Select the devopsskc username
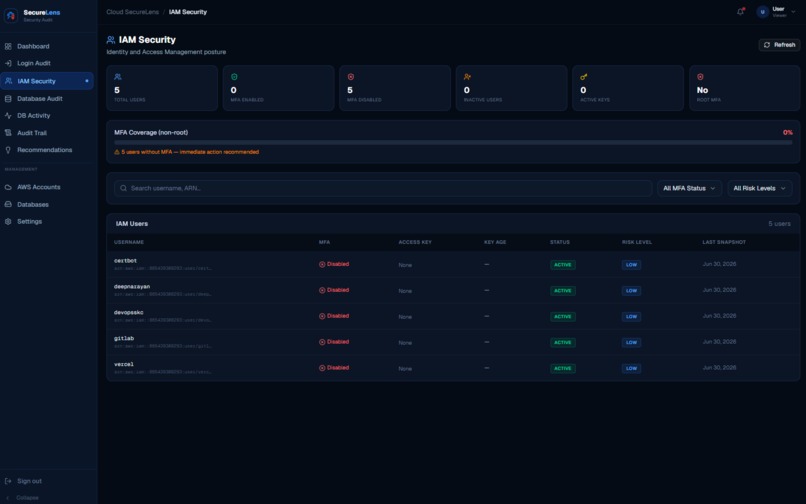 [x=129, y=313]
